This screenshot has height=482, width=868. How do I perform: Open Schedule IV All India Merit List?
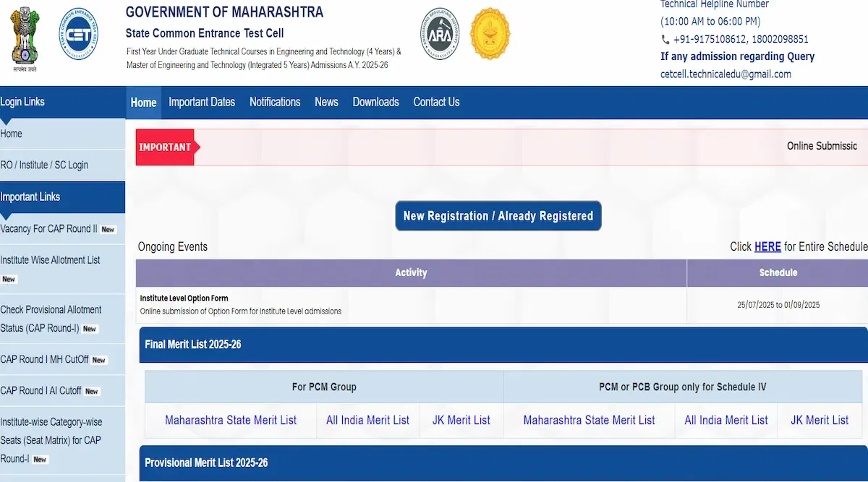(x=726, y=420)
